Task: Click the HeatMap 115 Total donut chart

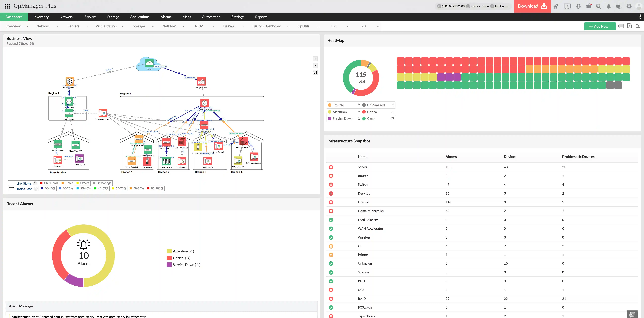Action: point(361,78)
